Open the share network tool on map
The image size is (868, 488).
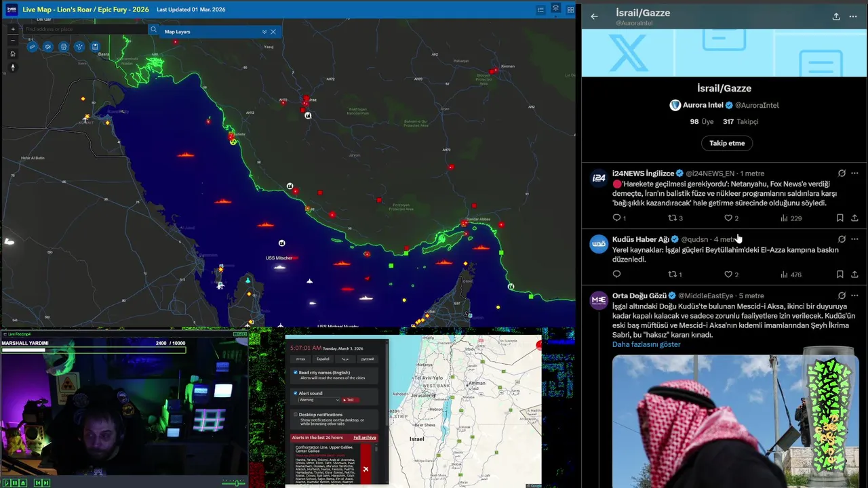coord(79,47)
